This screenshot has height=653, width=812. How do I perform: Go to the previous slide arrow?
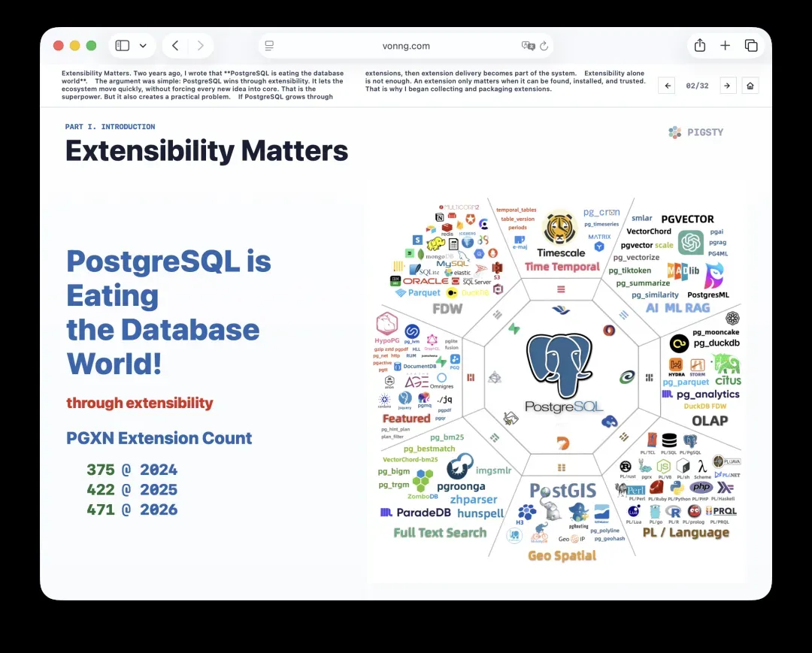click(668, 86)
